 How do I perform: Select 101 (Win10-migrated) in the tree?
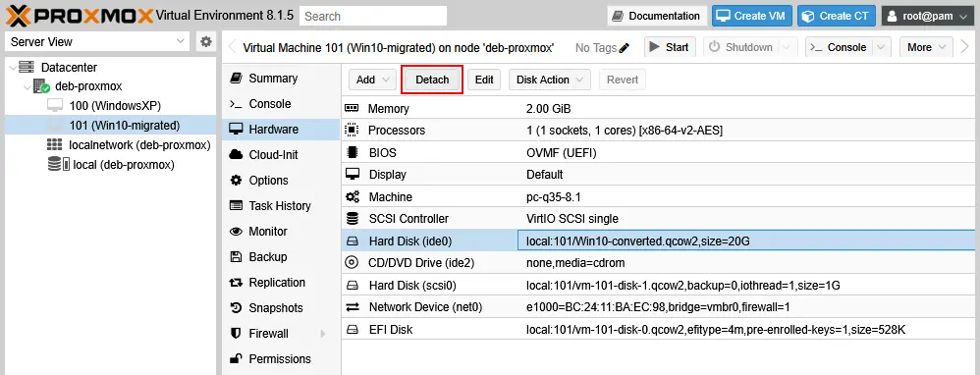click(x=110, y=125)
